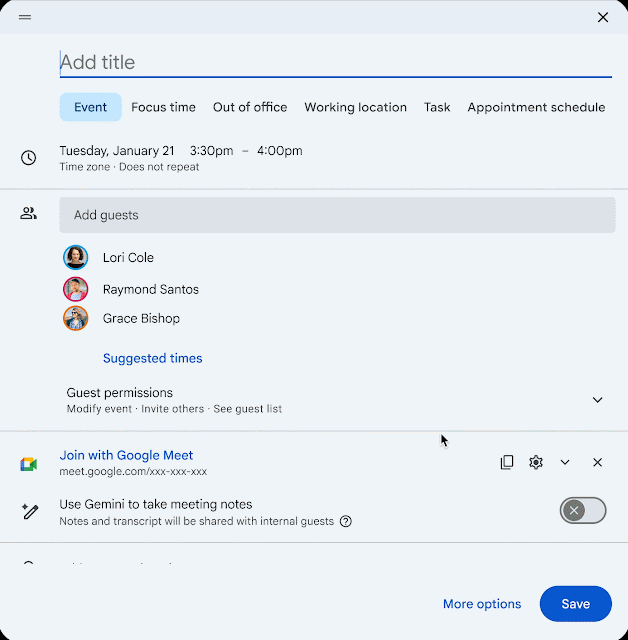This screenshot has height=640, width=628.
Task: Click Lori Cole's avatar
Action: pos(76,258)
